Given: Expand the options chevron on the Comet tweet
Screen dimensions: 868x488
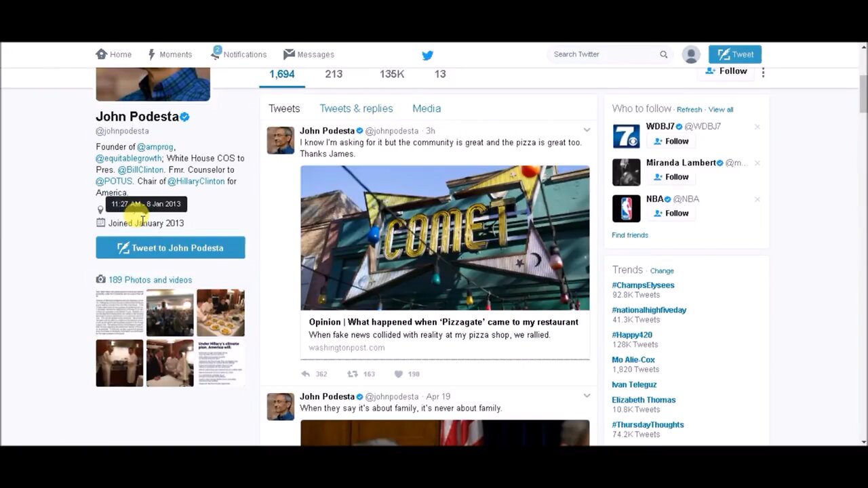Looking at the screenshot, I should (587, 130).
